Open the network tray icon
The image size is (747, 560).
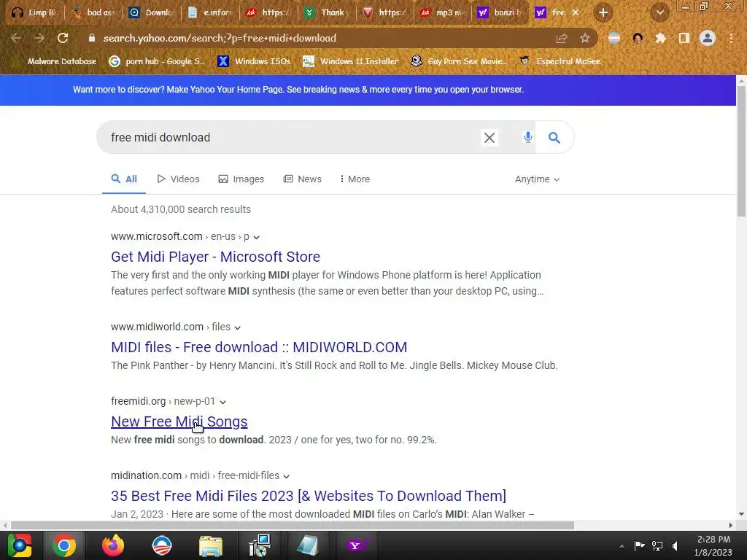[657, 545]
